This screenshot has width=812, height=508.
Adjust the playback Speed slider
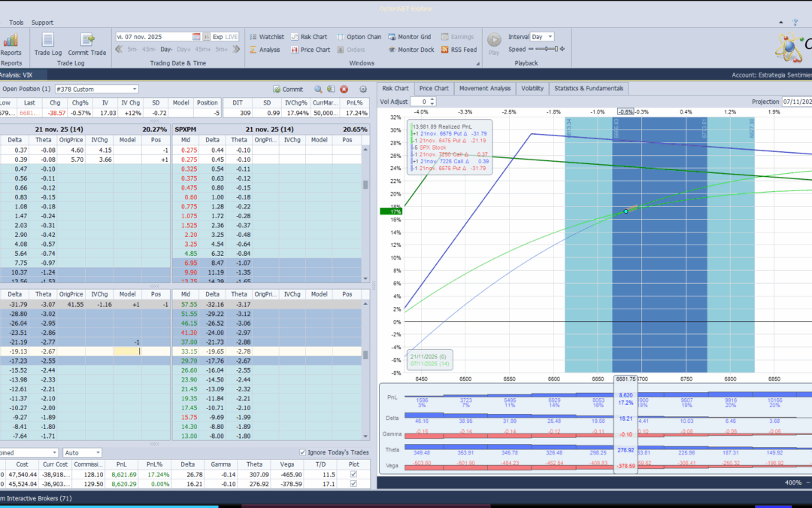point(547,49)
